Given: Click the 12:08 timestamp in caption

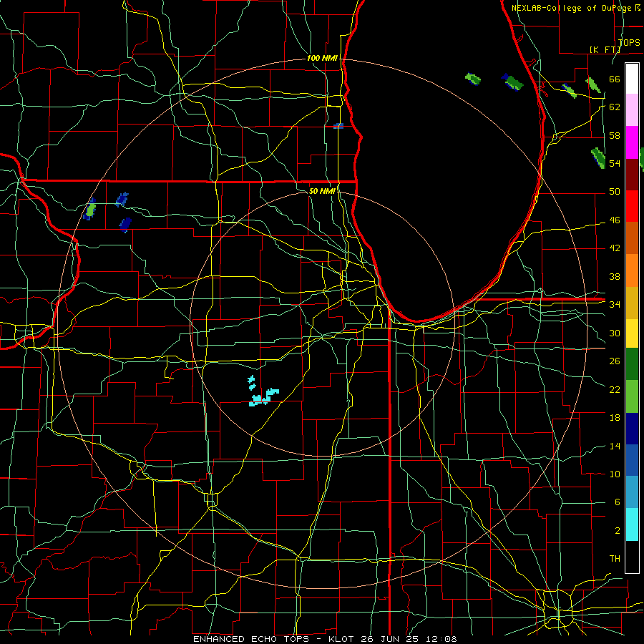Looking at the screenshot, I should point(441,639).
